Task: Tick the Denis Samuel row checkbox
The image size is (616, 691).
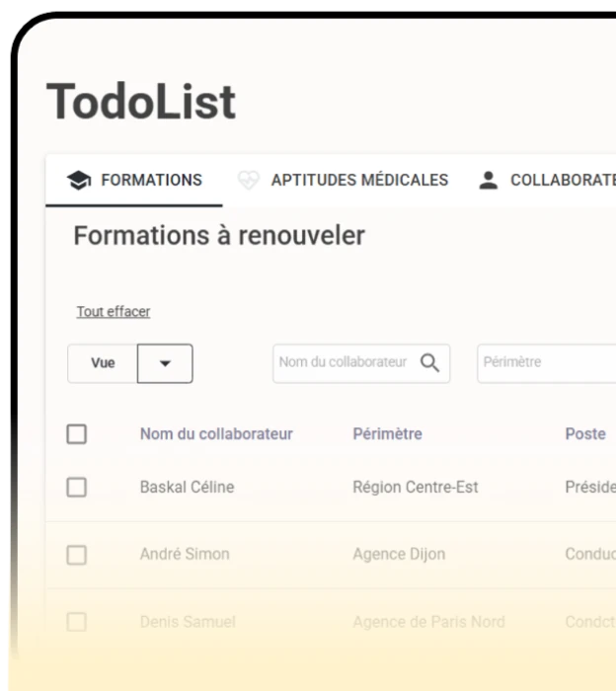Action: pyautogui.click(x=76, y=622)
